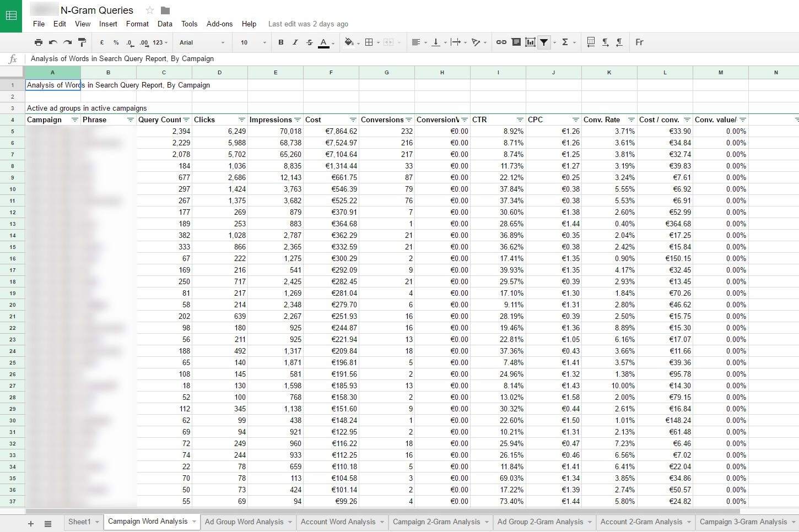Open the Functions (Σ) tool
799x532 pixels.
(x=566, y=42)
